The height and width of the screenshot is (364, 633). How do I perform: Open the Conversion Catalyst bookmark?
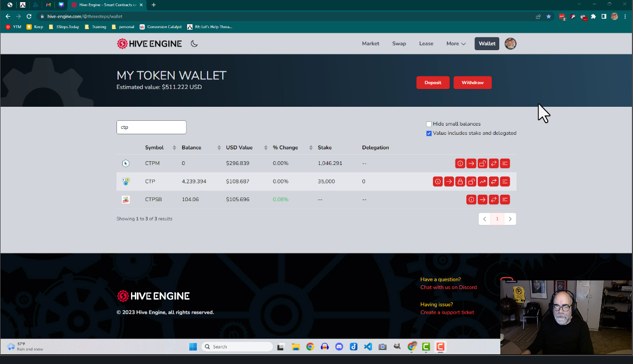(161, 27)
